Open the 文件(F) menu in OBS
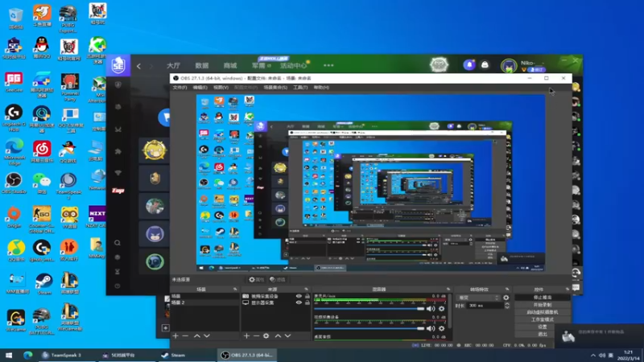This screenshot has height=362, width=644. [180, 88]
